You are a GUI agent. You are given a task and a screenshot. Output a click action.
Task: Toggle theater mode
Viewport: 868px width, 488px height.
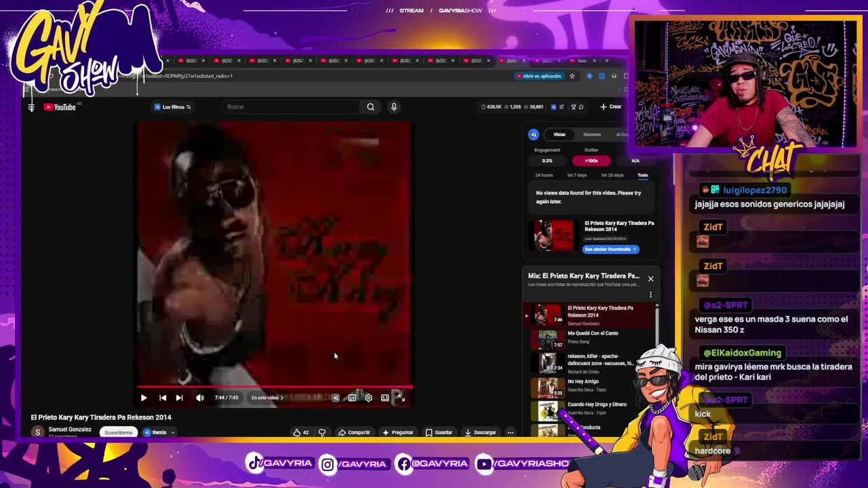[384, 398]
